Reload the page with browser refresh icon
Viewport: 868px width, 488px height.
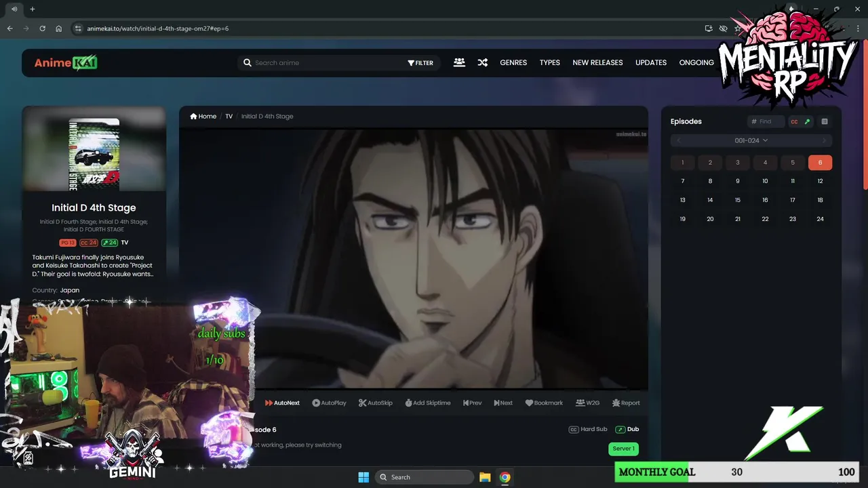pyautogui.click(x=42, y=28)
